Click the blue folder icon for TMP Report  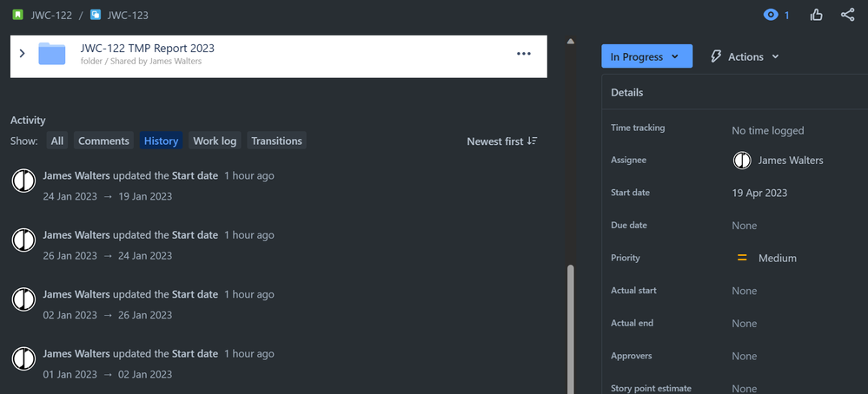click(x=52, y=54)
